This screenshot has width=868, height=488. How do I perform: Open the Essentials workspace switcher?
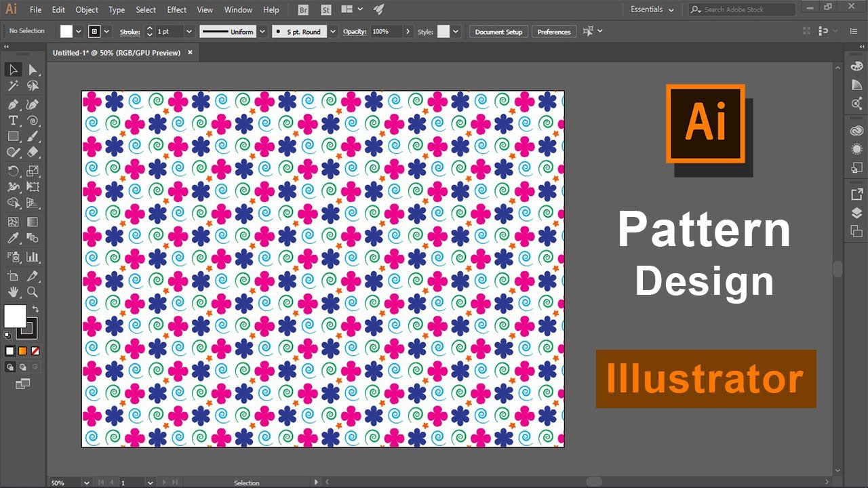pyautogui.click(x=652, y=9)
